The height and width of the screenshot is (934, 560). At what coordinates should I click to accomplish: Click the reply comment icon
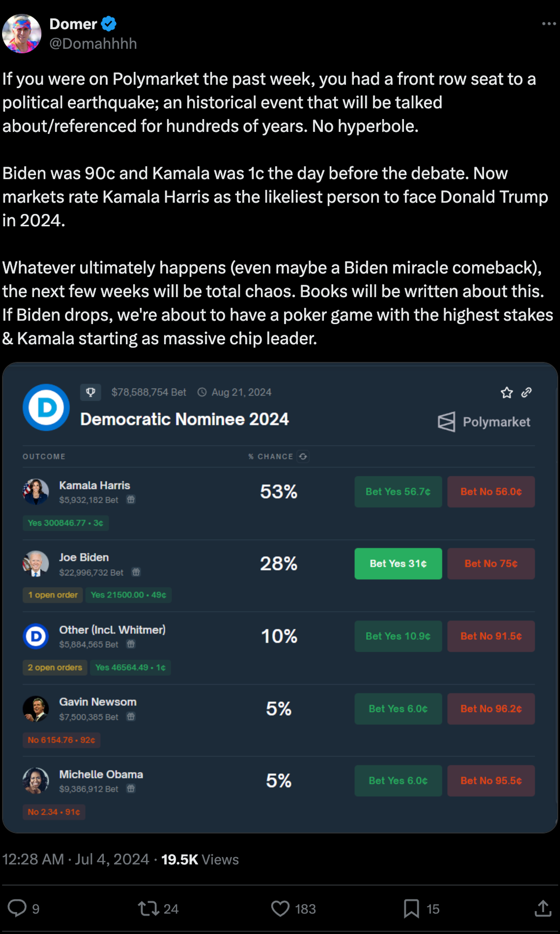point(17,908)
